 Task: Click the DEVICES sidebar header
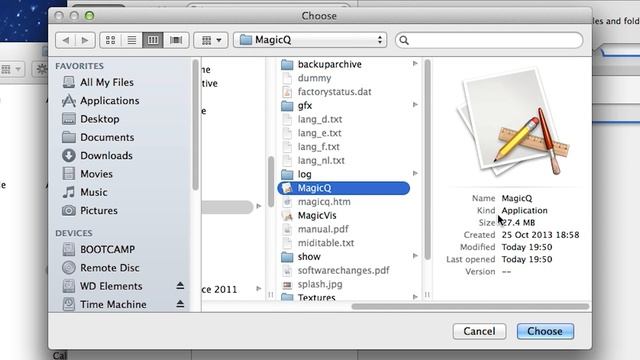pyautogui.click(x=74, y=233)
